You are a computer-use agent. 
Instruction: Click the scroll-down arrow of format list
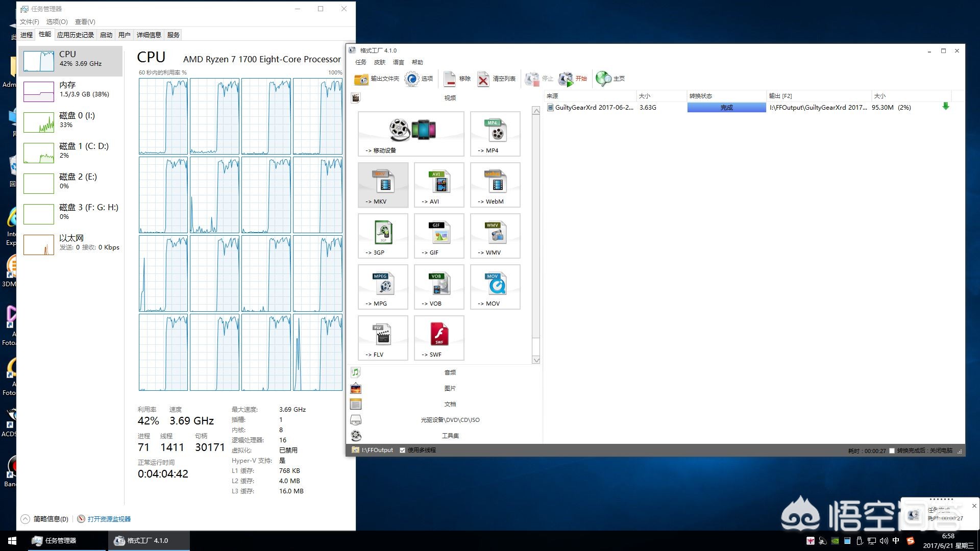[x=536, y=360]
